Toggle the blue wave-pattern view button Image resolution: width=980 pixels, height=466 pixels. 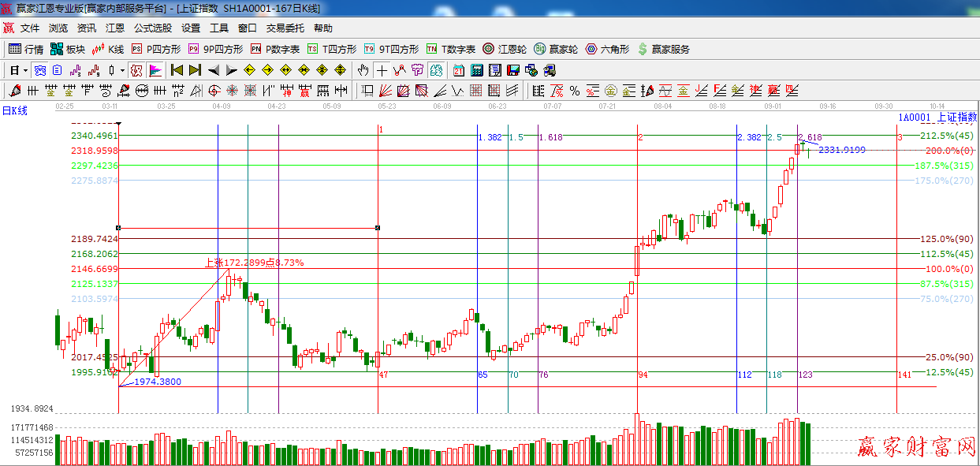[39, 70]
